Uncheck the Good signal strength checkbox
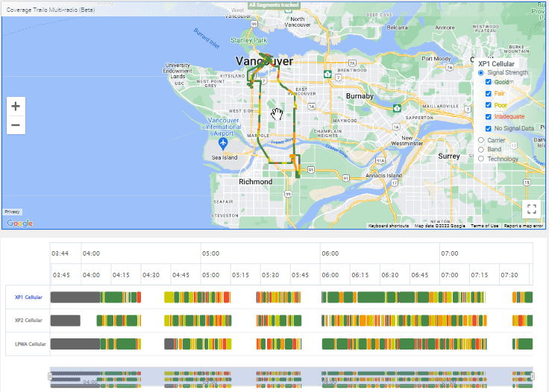The width and height of the screenshot is (549, 392). pos(489,82)
